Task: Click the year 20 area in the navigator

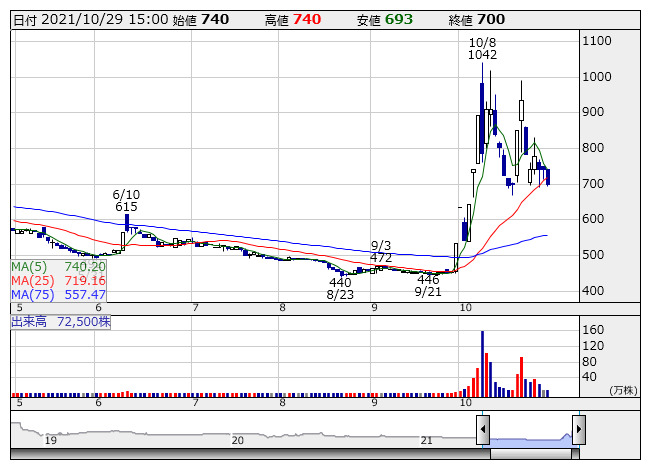Action: tap(237, 439)
